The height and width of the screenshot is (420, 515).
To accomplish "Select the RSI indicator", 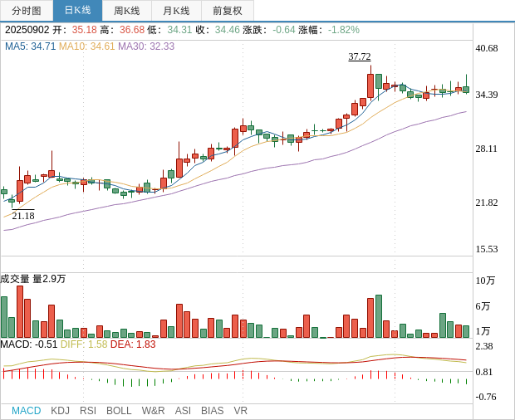I will 88,411.
